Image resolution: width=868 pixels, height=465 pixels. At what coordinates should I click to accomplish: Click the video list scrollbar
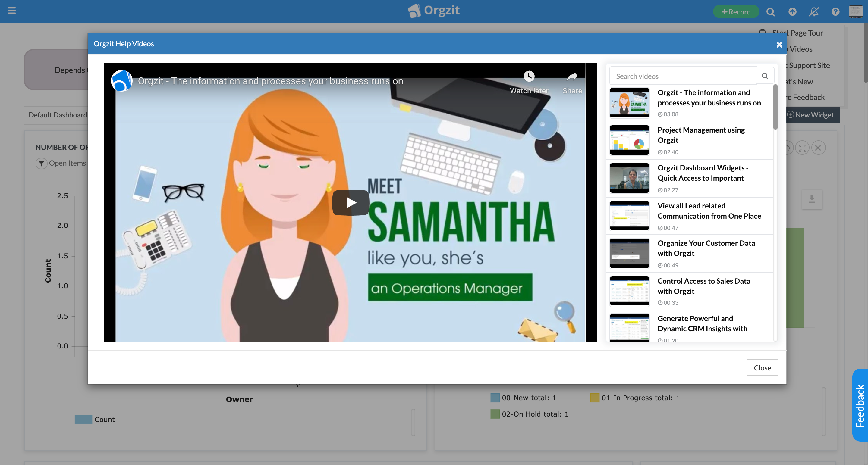tap(775, 107)
